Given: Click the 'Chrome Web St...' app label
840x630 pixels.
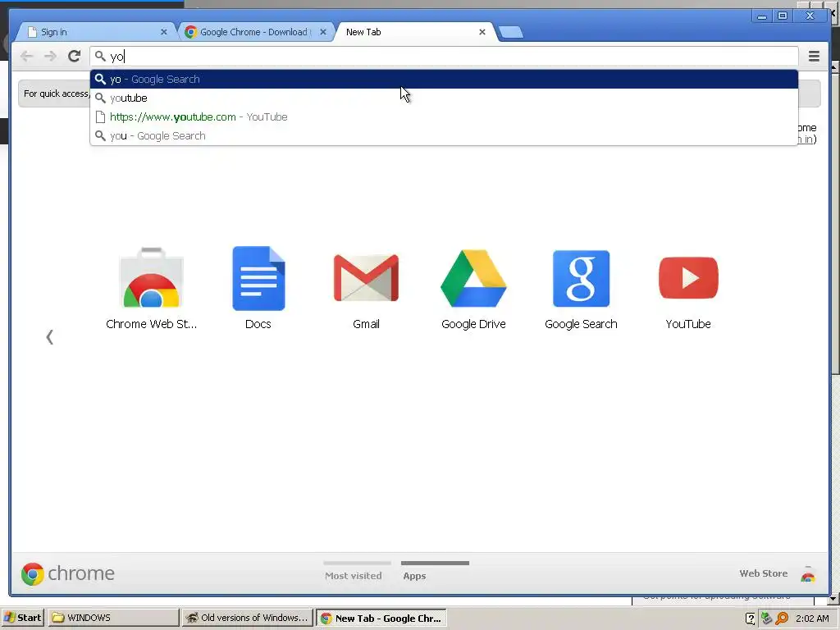Looking at the screenshot, I should point(152,324).
